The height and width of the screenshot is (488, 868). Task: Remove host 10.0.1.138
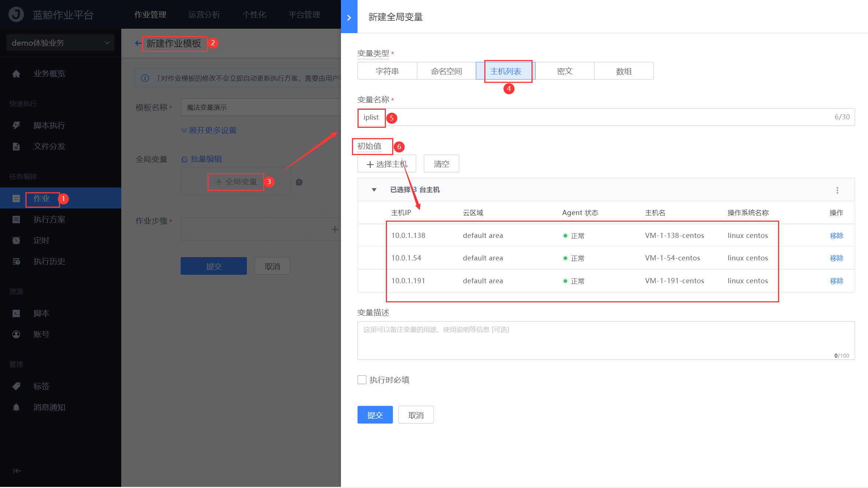click(837, 236)
